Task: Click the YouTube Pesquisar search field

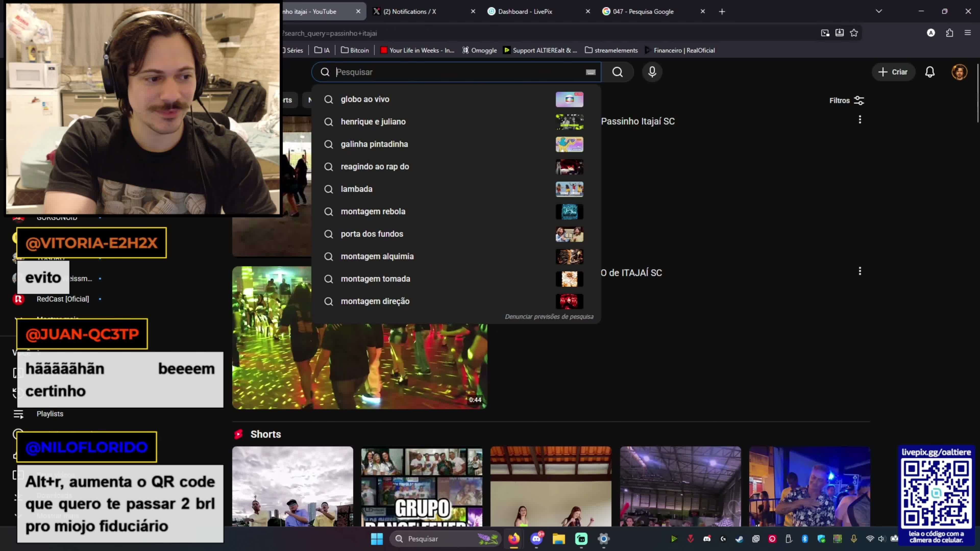Action: [x=457, y=72]
